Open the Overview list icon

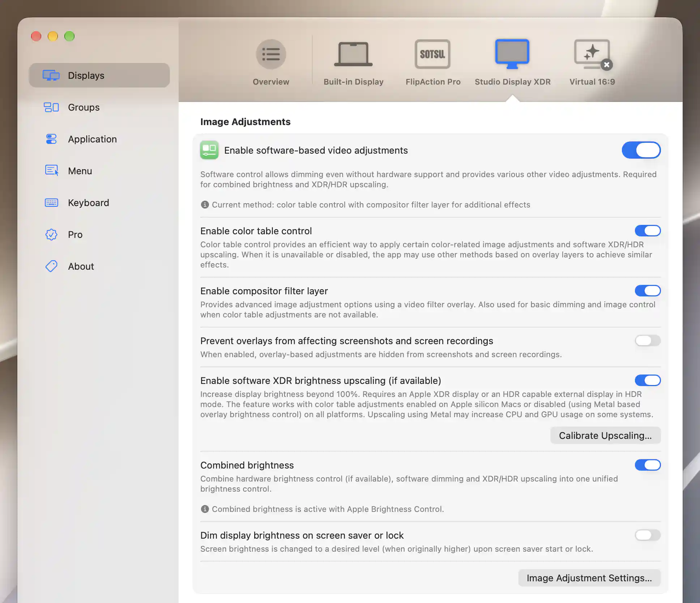[x=271, y=54]
